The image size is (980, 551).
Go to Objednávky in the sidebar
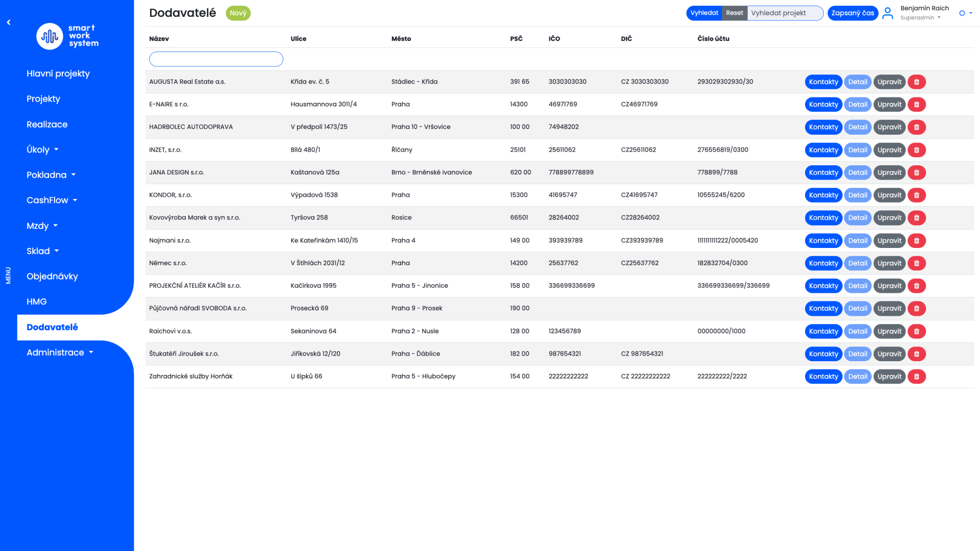click(52, 277)
